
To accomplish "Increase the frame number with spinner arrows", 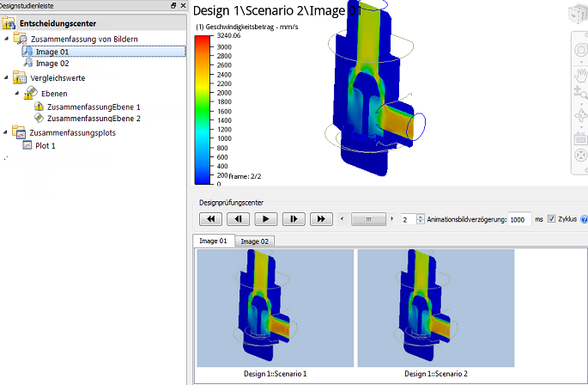I will click(x=421, y=217).
